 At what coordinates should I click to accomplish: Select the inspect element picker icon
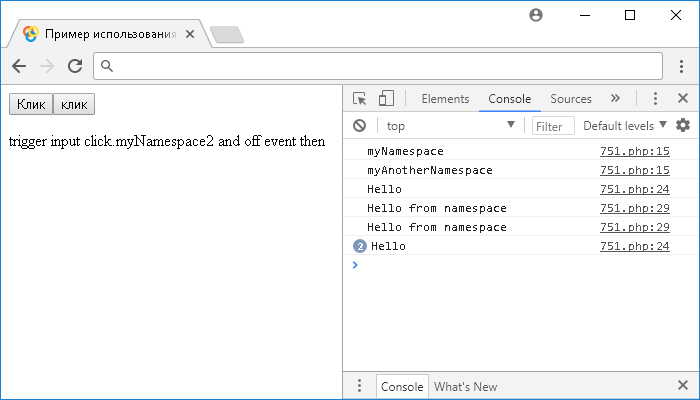point(360,99)
